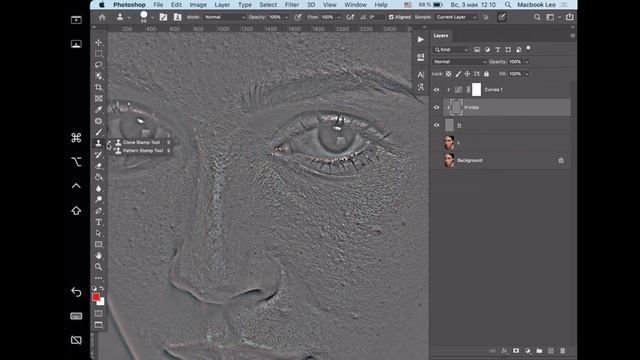Viewport: 640px width, 360px height.
Task: Select the Eyedropper tool
Action: [98, 109]
